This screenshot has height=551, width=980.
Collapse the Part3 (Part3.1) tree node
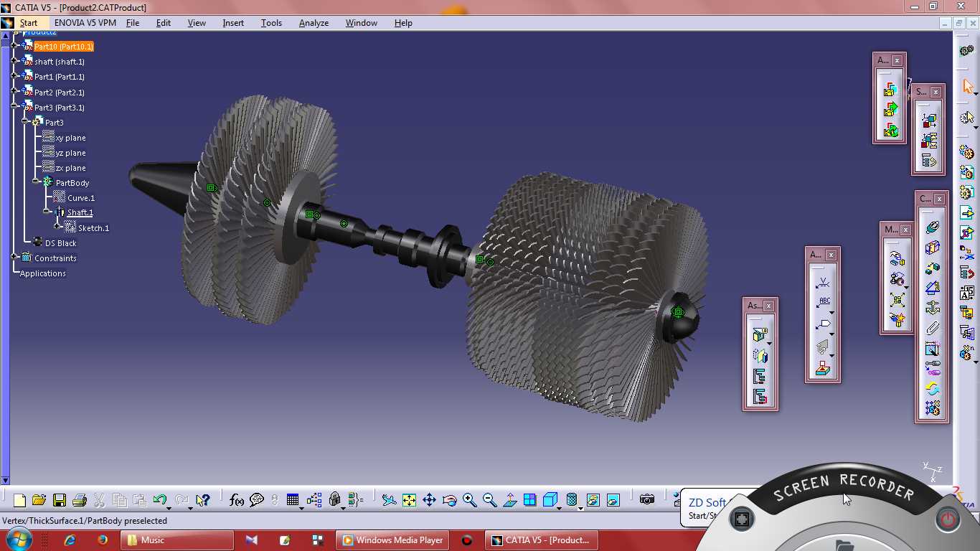click(x=15, y=107)
